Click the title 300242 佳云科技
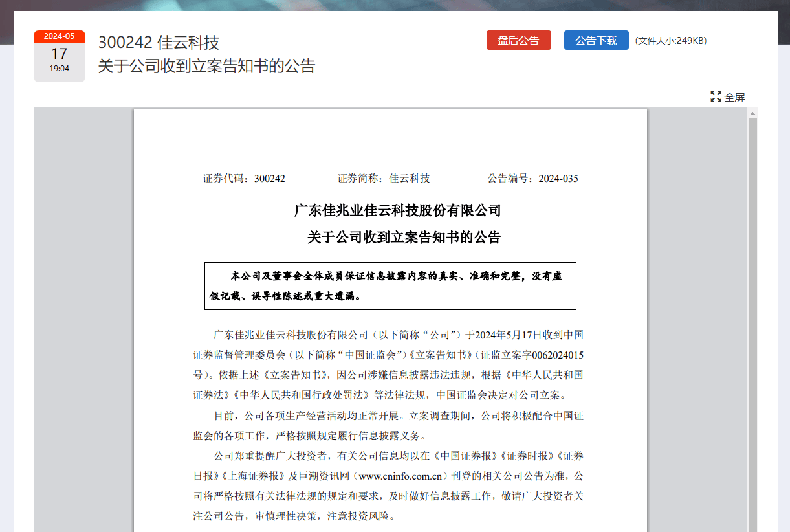This screenshot has width=790, height=532. coord(159,43)
